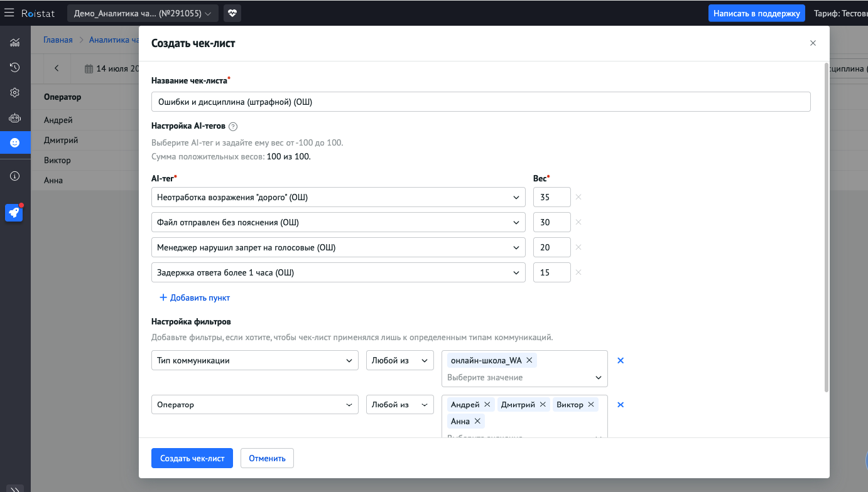Remove Андрей tag from operator filter

[487, 405]
